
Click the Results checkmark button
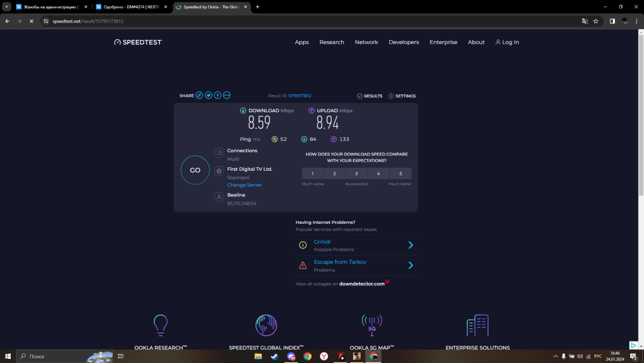pos(370,96)
